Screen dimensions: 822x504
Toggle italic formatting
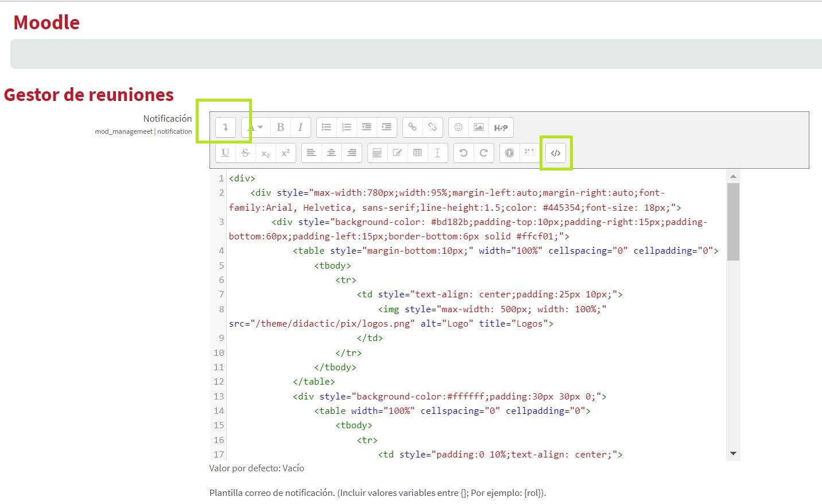(300, 127)
